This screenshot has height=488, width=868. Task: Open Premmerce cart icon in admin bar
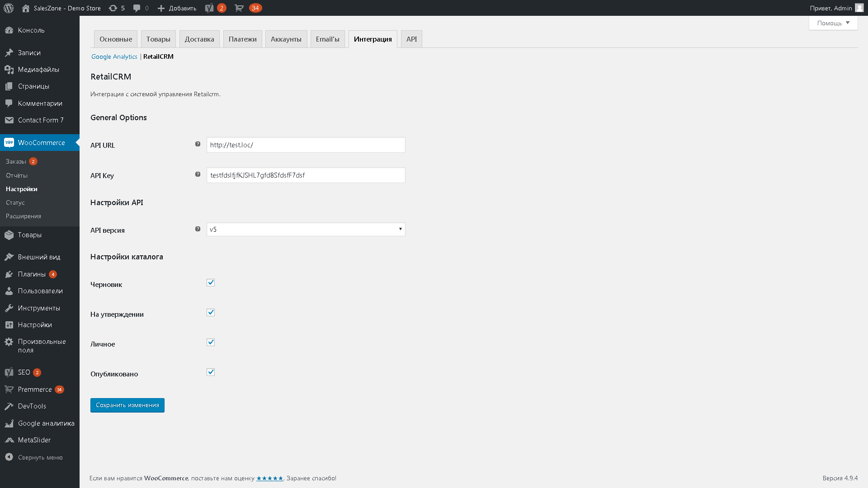239,8
